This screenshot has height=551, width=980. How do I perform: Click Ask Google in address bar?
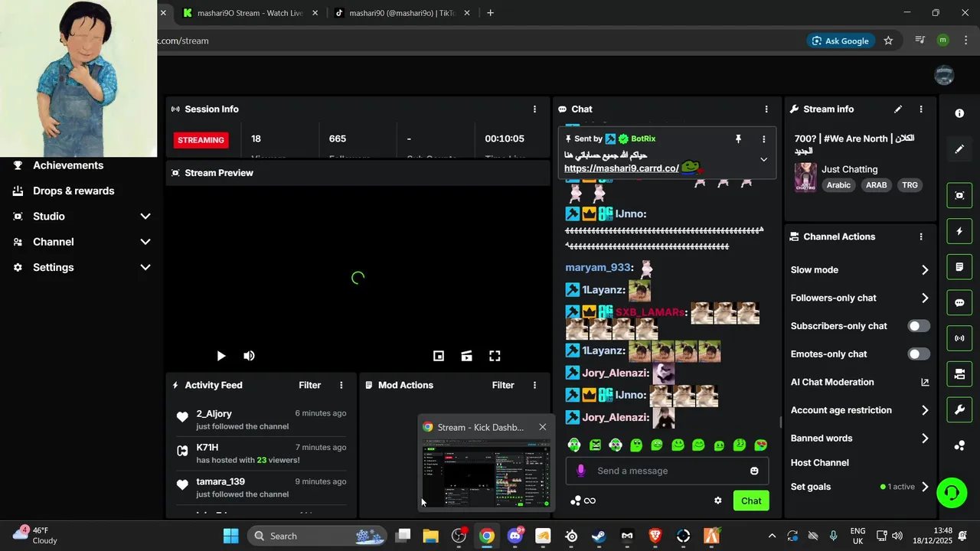[840, 41]
